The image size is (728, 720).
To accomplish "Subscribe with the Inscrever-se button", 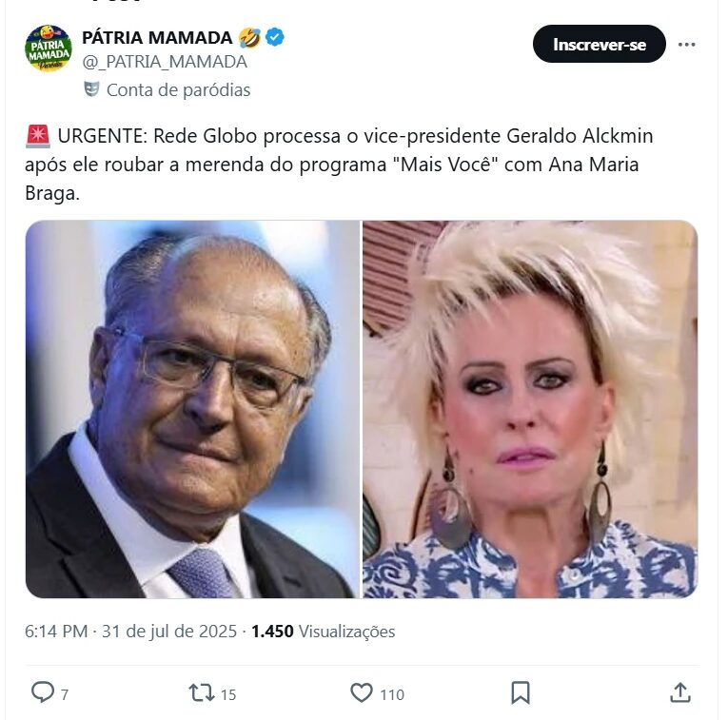I will pos(599,44).
